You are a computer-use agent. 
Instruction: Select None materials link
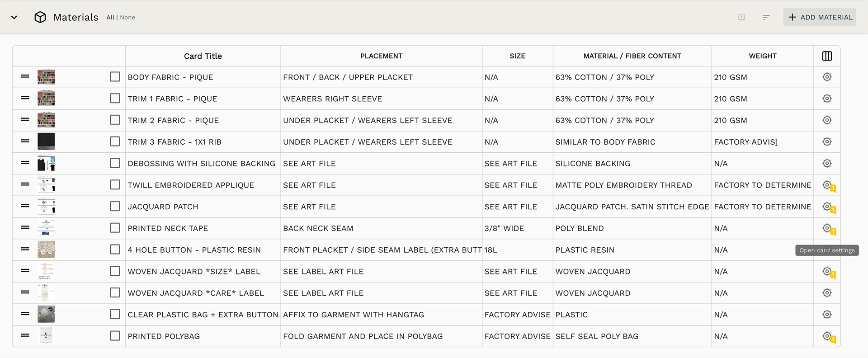127,17
